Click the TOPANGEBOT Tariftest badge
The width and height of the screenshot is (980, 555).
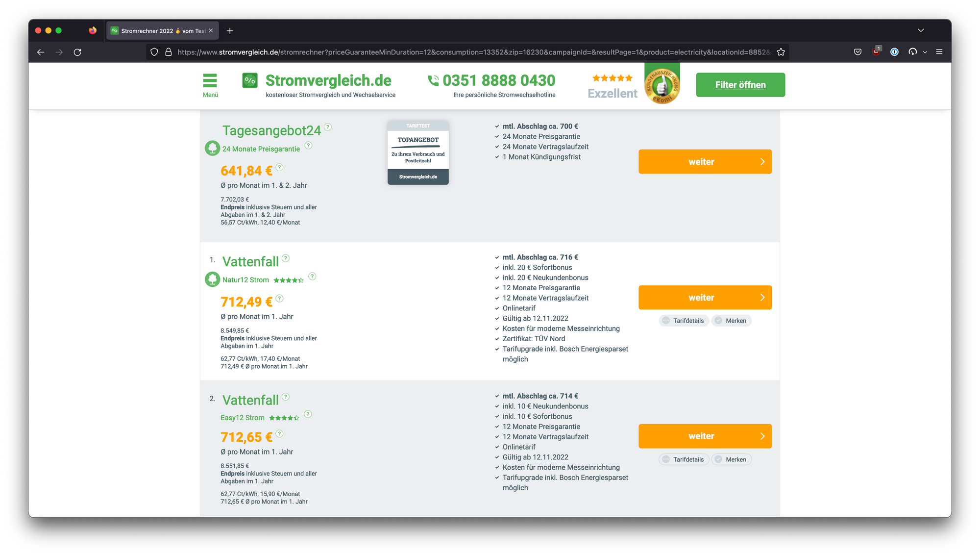418,152
